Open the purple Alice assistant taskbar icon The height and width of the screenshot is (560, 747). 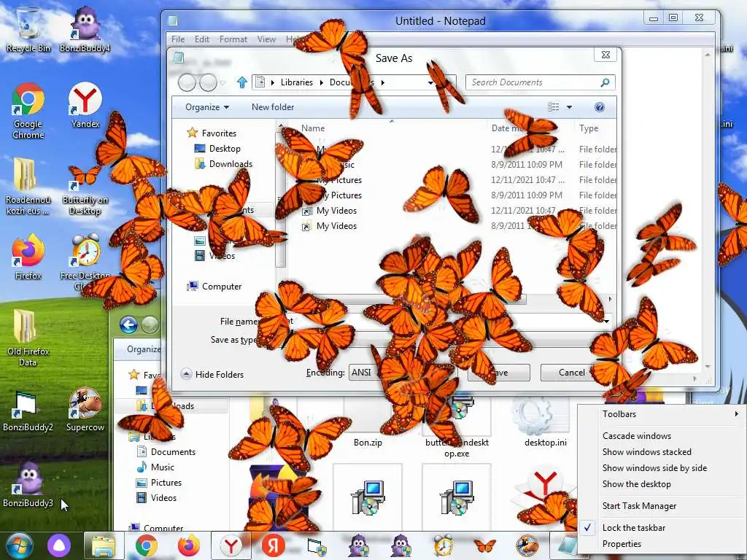tap(59, 545)
